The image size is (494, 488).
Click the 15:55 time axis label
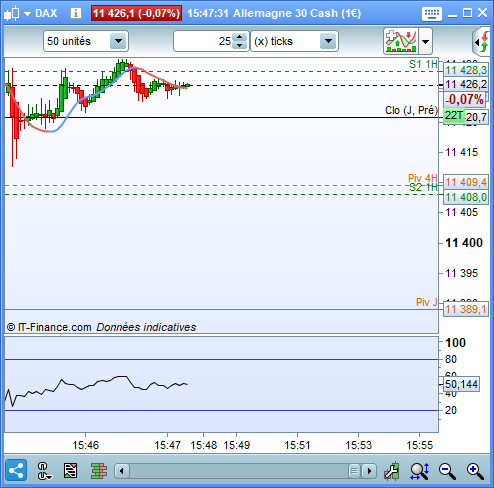coord(419,445)
